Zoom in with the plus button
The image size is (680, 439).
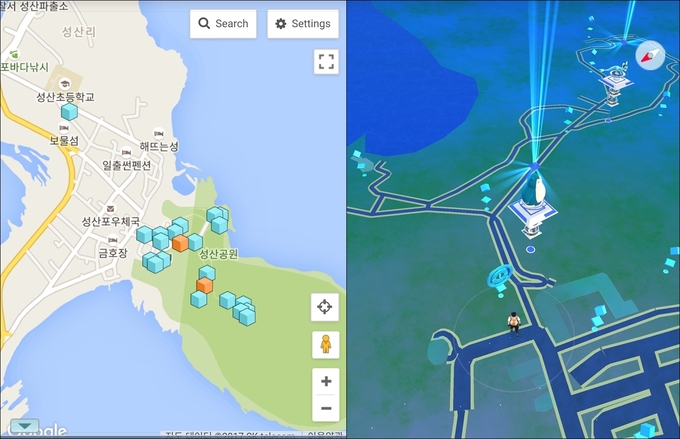pos(326,381)
